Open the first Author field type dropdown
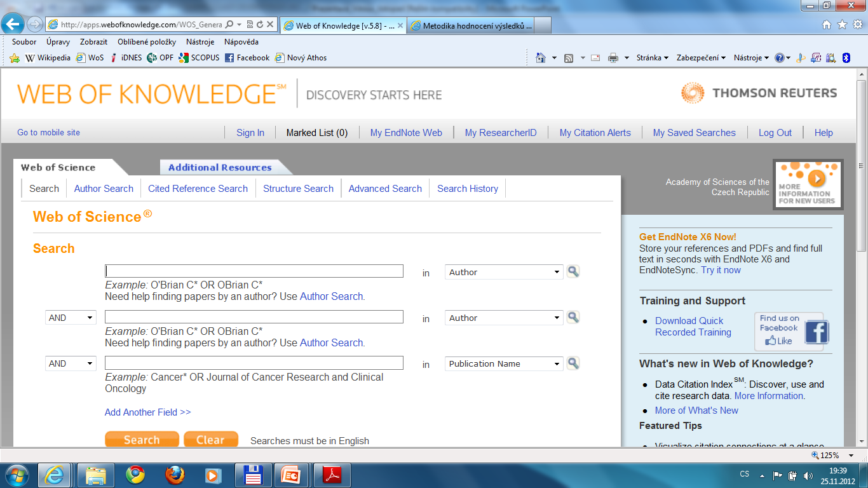Screen dimensions: 868x488 pyautogui.click(x=504, y=272)
